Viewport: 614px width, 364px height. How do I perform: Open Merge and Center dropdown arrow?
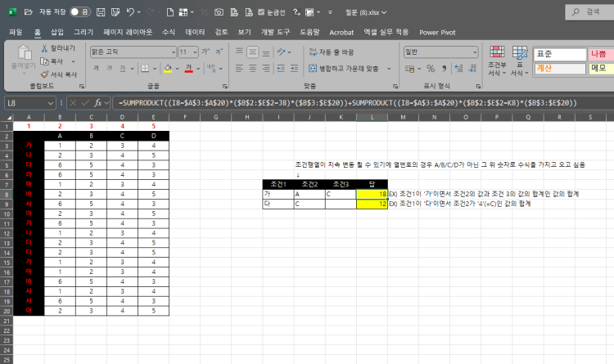389,69
